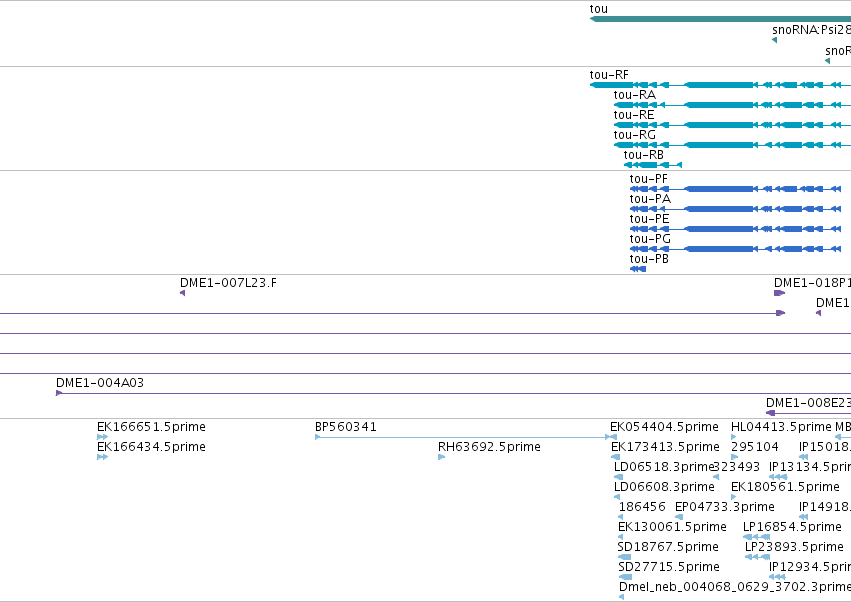The height and width of the screenshot is (602, 851).
Task: Click the EK173413.5prime arrow glyph
Action: (x=615, y=457)
